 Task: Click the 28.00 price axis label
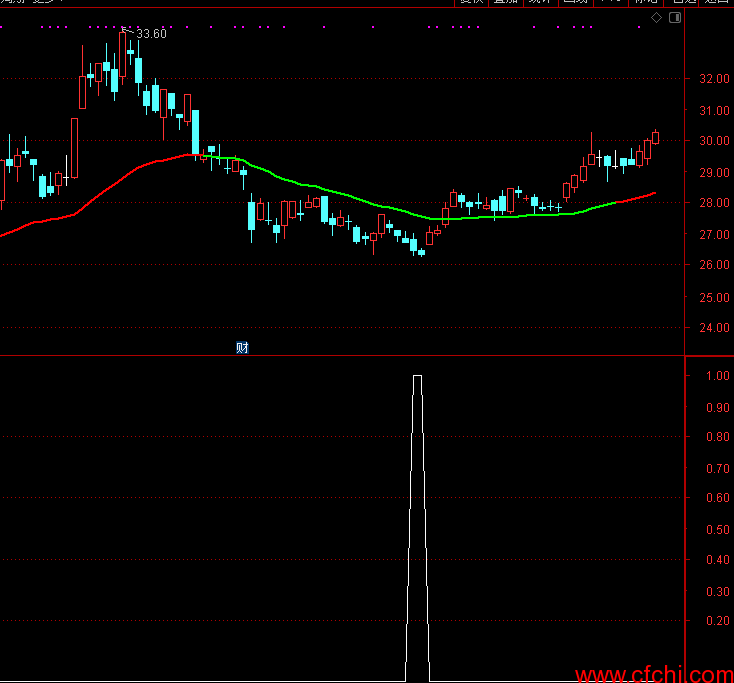point(714,203)
